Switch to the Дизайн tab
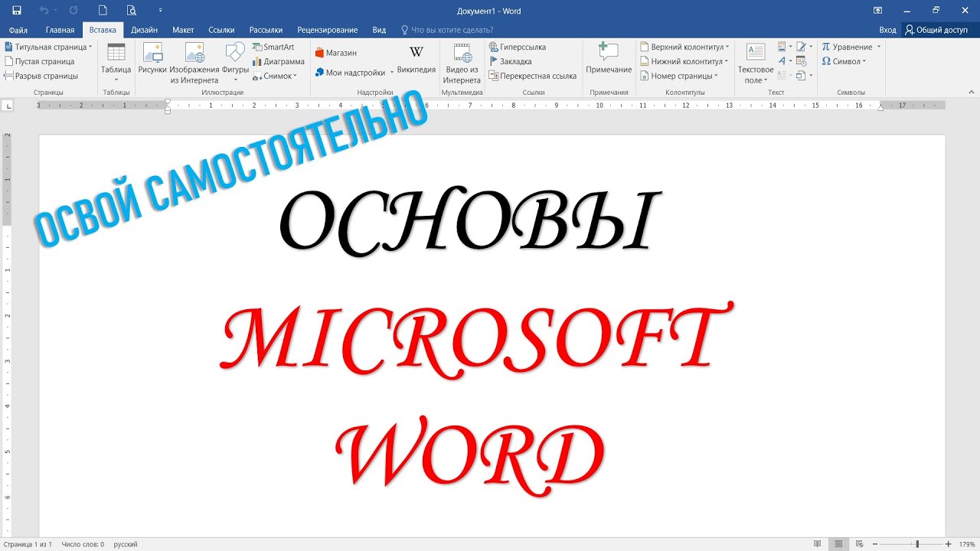This screenshot has width=980, height=551. point(144,30)
